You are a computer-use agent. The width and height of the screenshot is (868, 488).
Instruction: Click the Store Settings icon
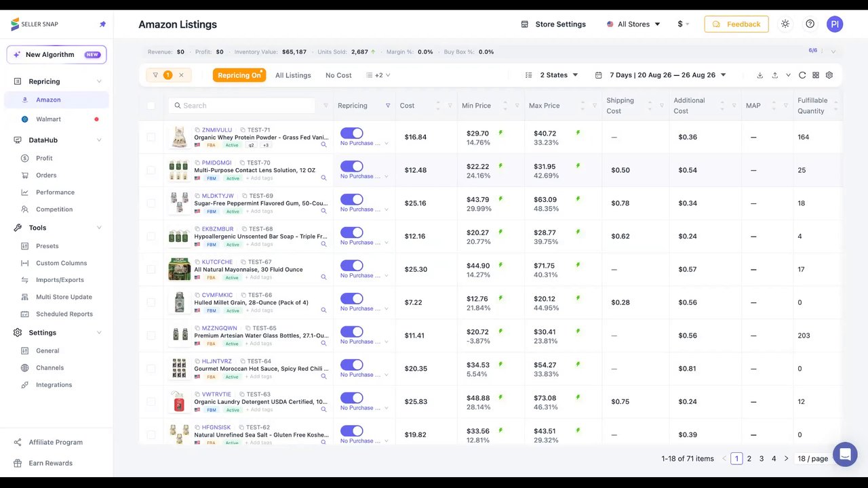click(524, 24)
